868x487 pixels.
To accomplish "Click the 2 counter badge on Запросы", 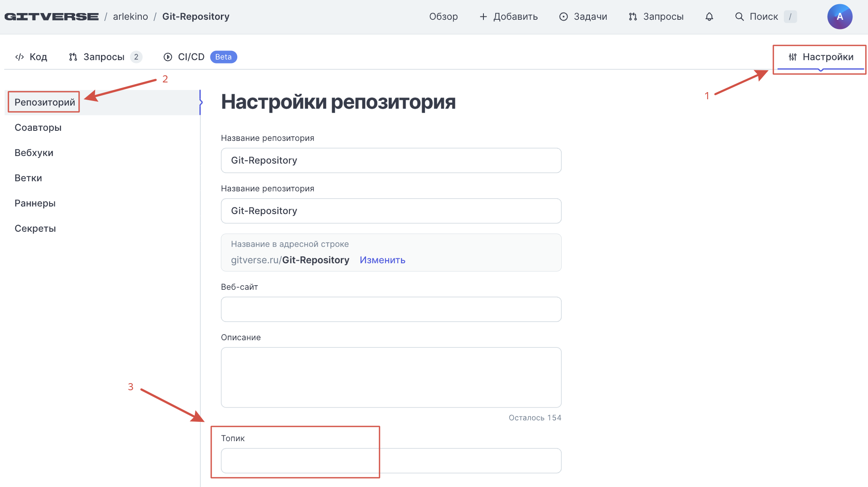I will [x=136, y=57].
